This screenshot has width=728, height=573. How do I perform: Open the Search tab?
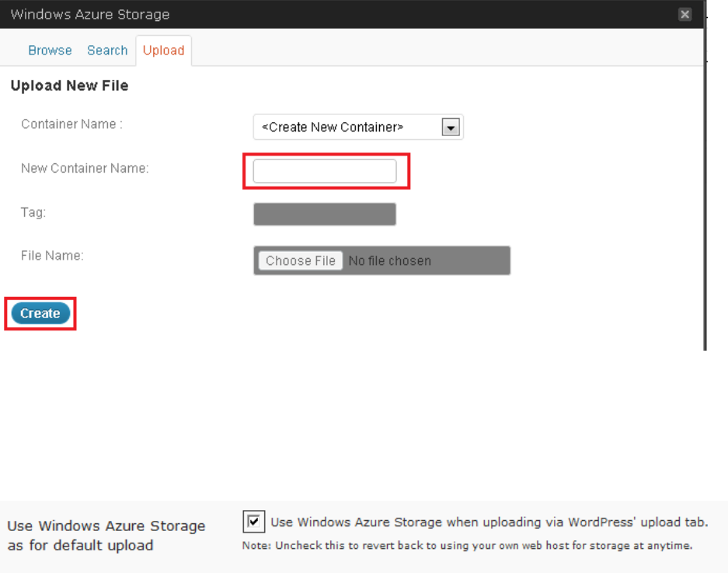point(107,51)
